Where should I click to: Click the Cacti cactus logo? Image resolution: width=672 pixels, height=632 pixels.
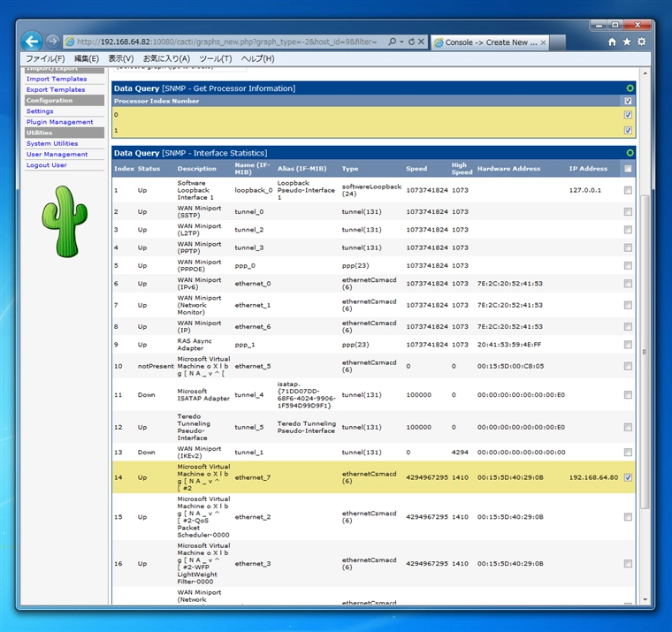[x=65, y=222]
